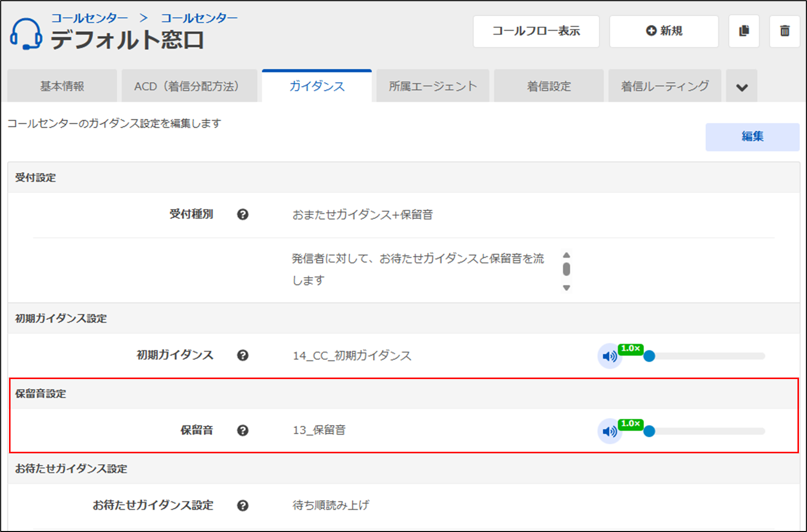Click the trash delete icon button
This screenshot has height=532, width=807.
click(x=784, y=31)
